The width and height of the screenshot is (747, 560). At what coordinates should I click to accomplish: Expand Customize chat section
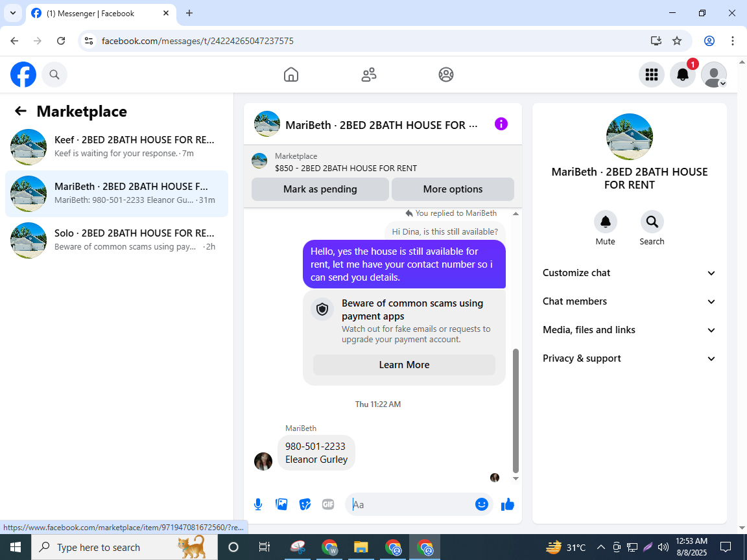coord(630,273)
